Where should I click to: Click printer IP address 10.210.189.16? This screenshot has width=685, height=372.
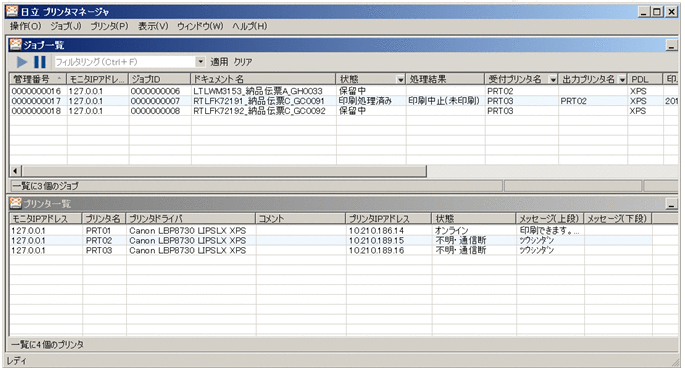pyautogui.click(x=376, y=250)
